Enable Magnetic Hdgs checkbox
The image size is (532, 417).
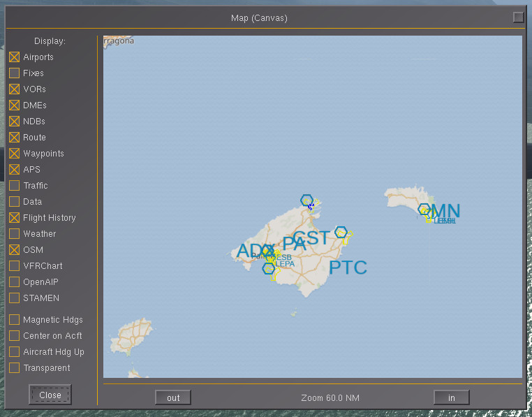click(14, 319)
